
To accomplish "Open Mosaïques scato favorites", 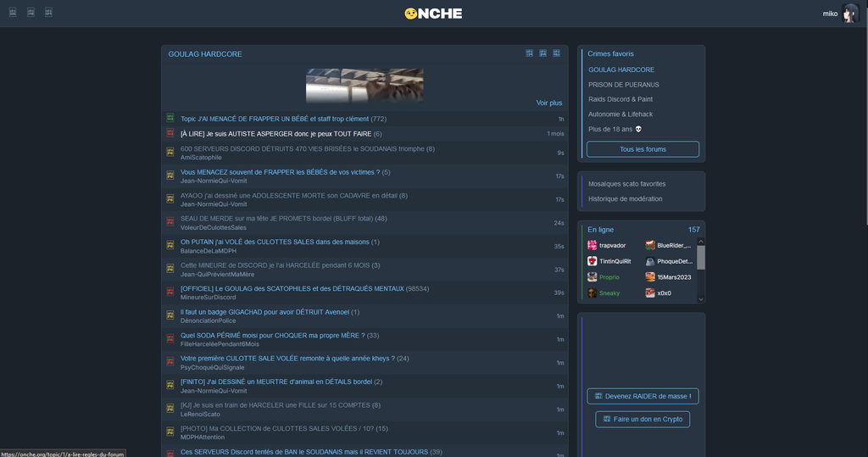I will [626, 184].
